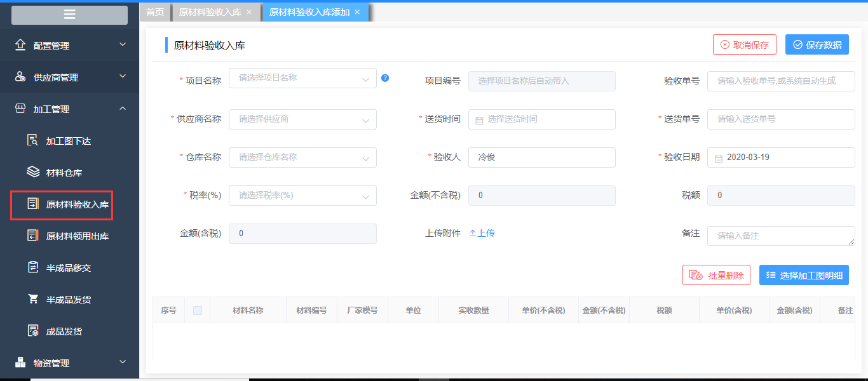This screenshot has width=868, height=381.
Task: Focus the 送货单号 input field
Action: [781, 119]
